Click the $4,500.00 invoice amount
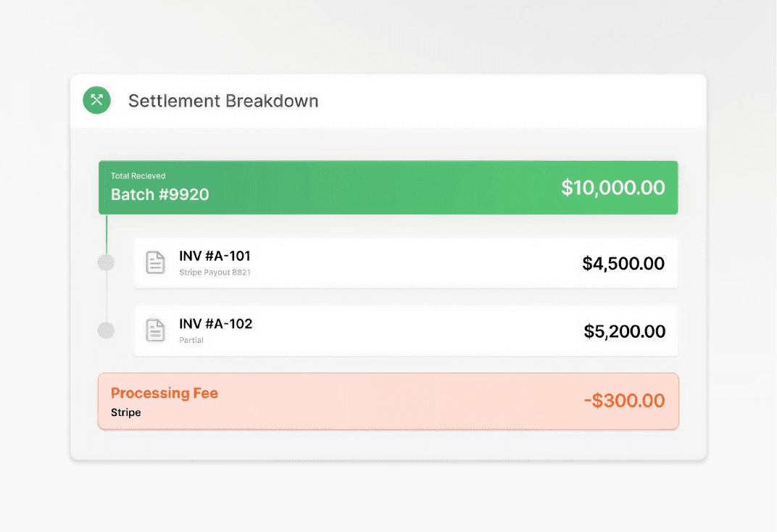This screenshot has height=532, width=777. [623, 263]
